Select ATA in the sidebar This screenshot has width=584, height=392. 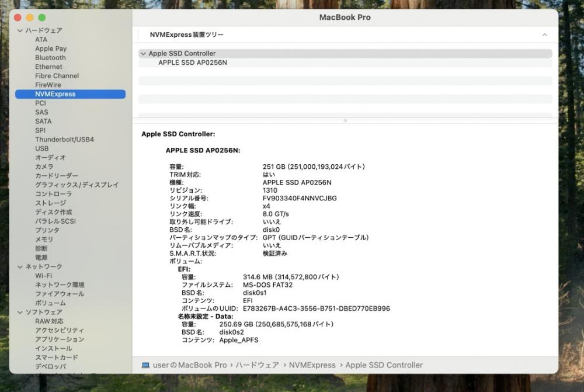[x=41, y=40]
